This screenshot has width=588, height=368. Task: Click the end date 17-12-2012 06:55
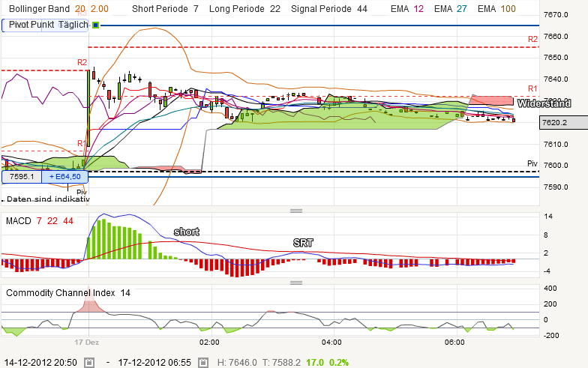(154, 363)
